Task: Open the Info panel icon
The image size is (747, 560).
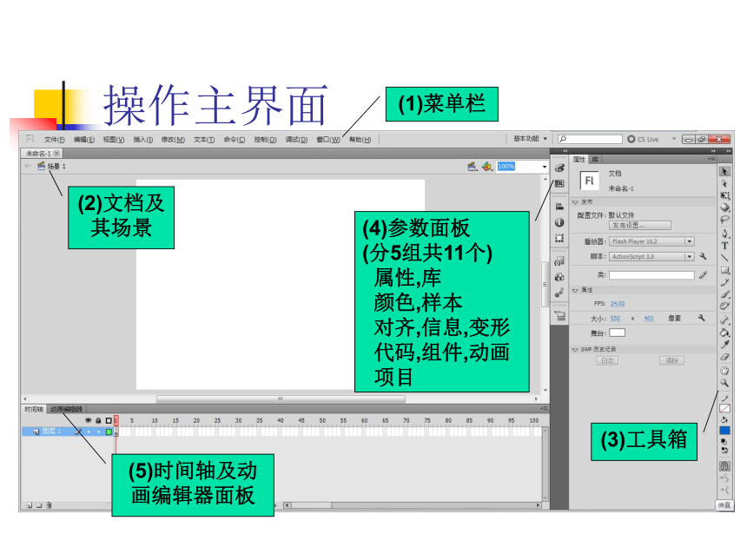Action: click(559, 222)
